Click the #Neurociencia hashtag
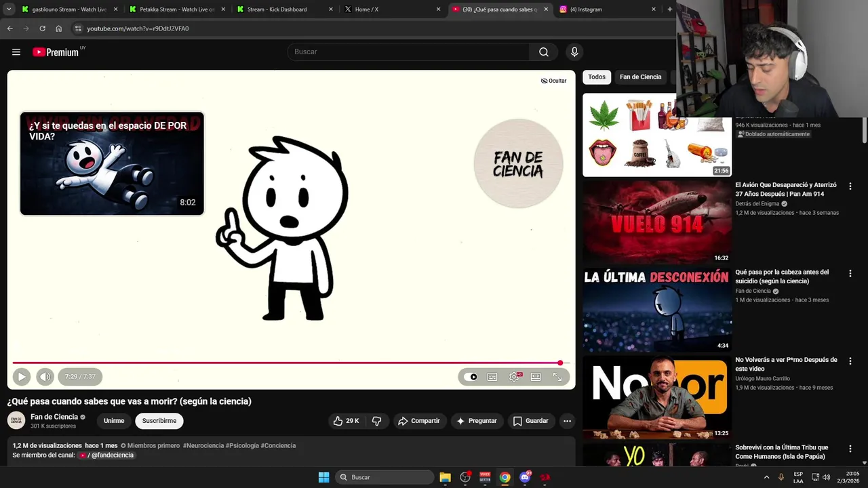This screenshot has height=488, width=868. [x=203, y=446]
